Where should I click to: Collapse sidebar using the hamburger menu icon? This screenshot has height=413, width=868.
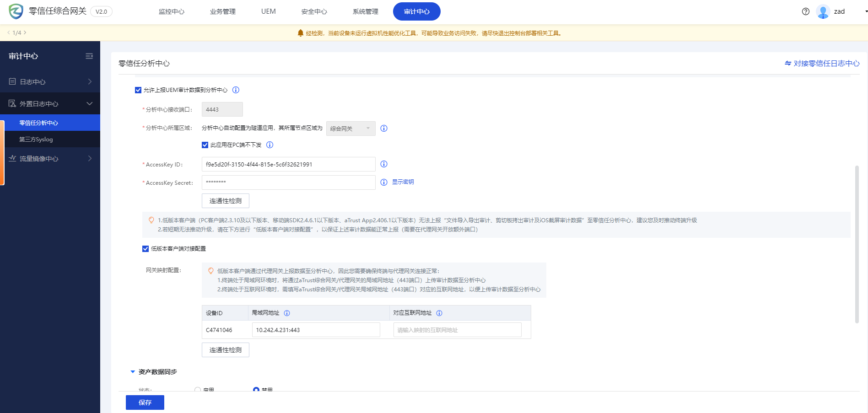pos(89,56)
